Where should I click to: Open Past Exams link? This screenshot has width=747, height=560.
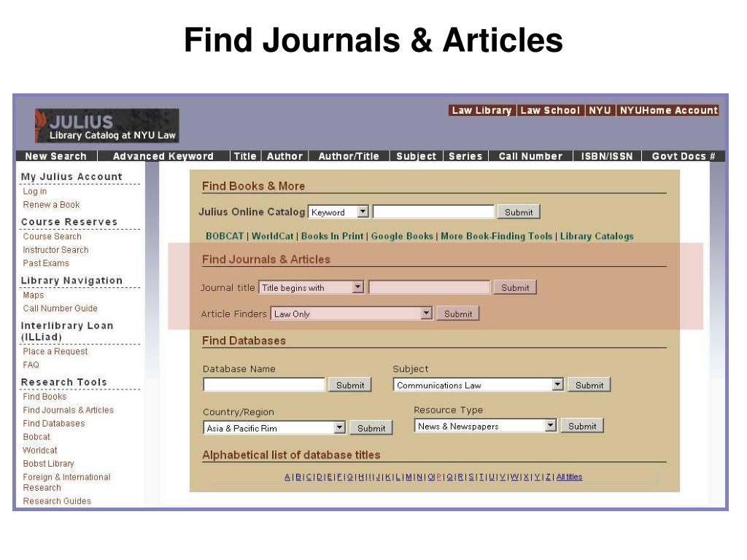(x=46, y=263)
